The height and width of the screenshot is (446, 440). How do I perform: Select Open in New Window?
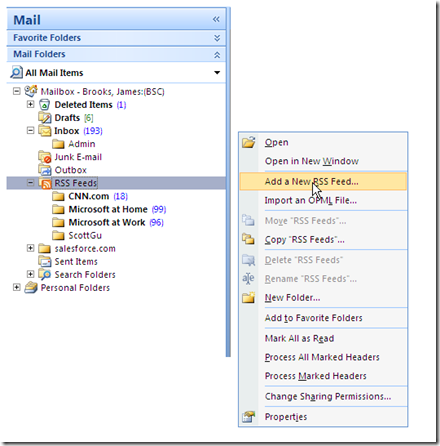[x=323, y=161]
